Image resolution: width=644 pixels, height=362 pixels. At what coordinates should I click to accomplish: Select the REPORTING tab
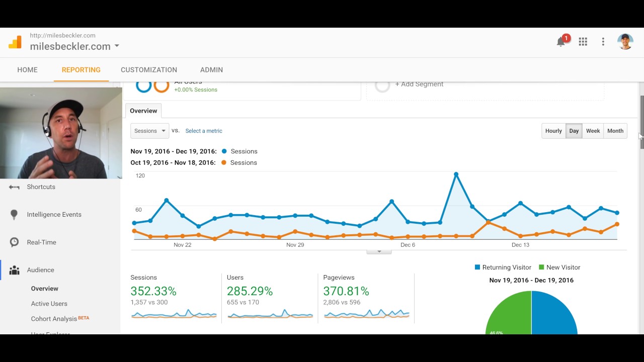81,70
